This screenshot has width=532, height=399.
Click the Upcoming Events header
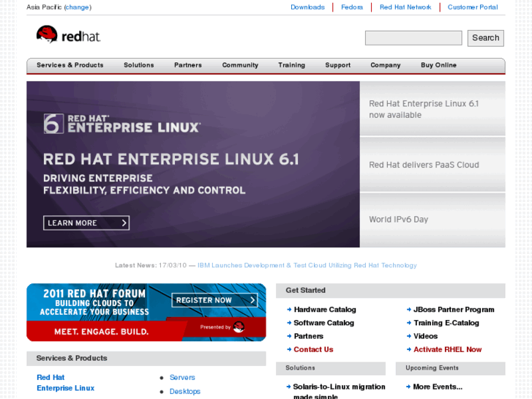(x=450, y=368)
